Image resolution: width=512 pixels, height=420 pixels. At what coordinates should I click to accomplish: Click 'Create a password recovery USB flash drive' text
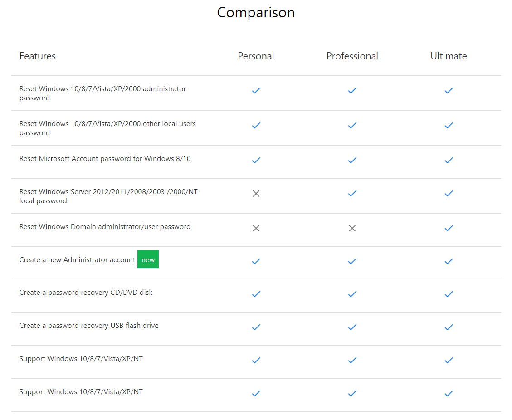click(x=89, y=326)
